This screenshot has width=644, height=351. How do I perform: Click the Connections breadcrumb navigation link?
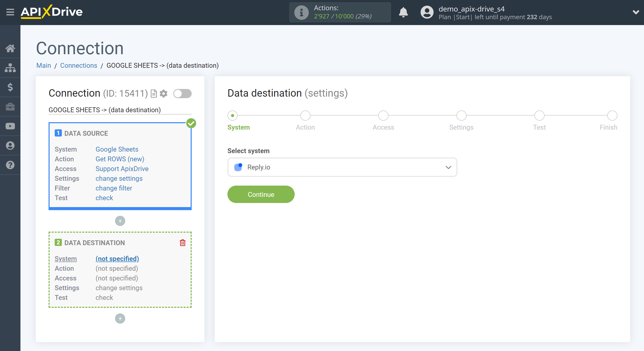pyautogui.click(x=79, y=65)
